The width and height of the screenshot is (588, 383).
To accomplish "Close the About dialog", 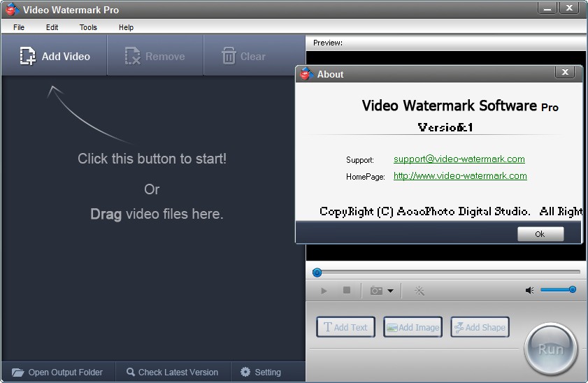I will (x=565, y=72).
